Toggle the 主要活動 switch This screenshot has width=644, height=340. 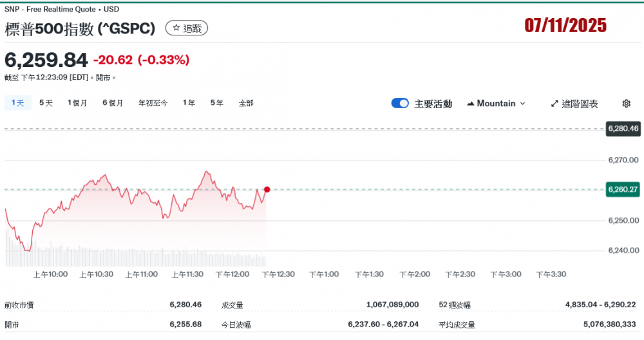point(400,104)
